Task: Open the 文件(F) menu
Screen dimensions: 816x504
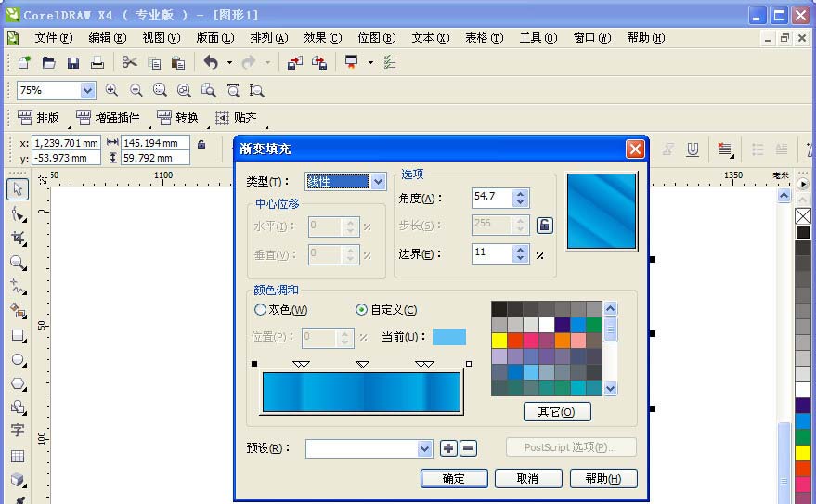Action: coord(54,38)
